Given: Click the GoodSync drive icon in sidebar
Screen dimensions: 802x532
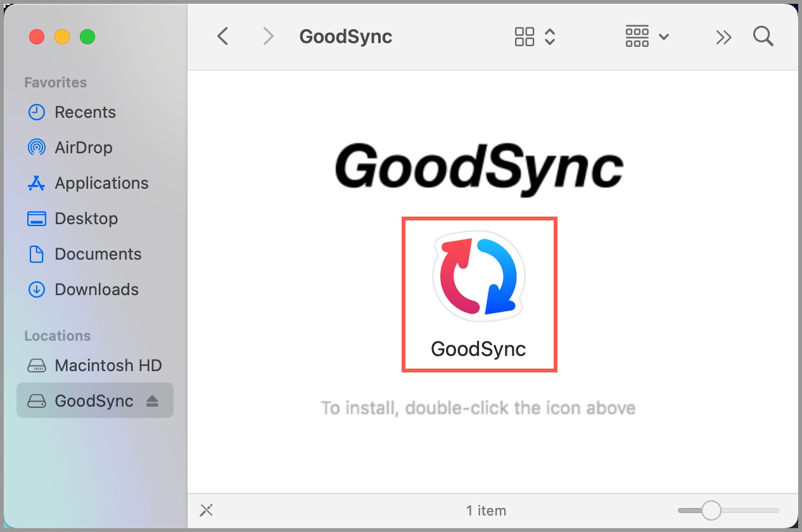Looking at the screenshot, I should tap(37, 401).
